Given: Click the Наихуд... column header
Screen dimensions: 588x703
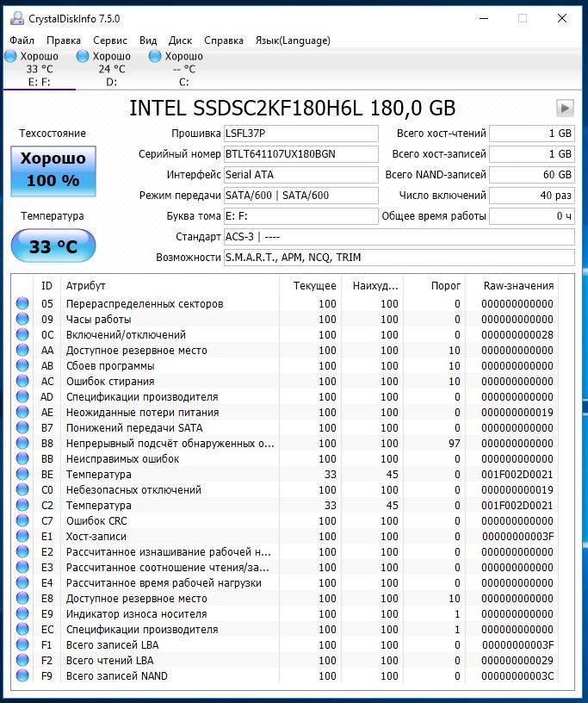Looking at the screenshot, I should 373,286.
